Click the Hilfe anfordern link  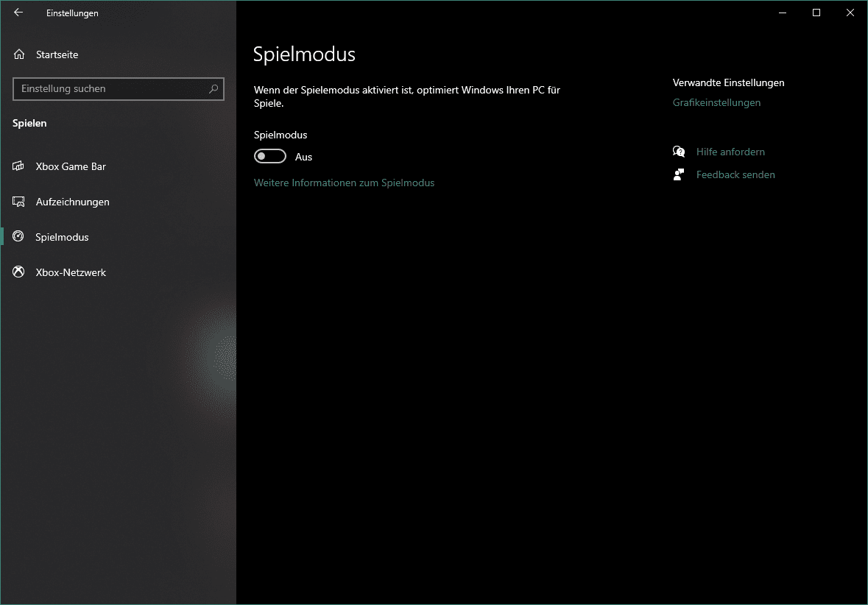[730, 152]
